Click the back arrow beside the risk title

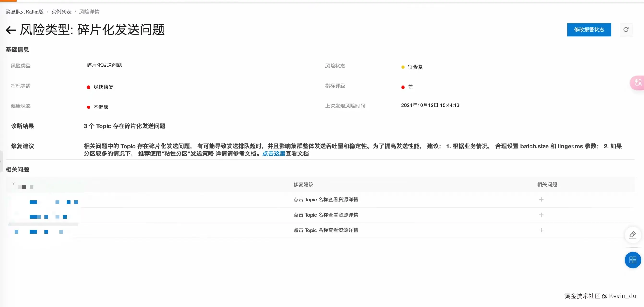(11, 30)
